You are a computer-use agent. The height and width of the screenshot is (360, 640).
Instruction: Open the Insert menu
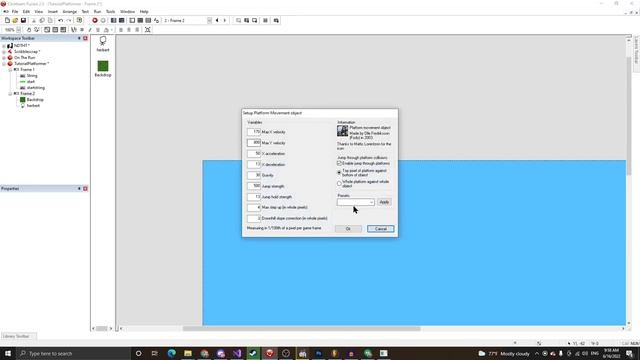click(53, 12)
